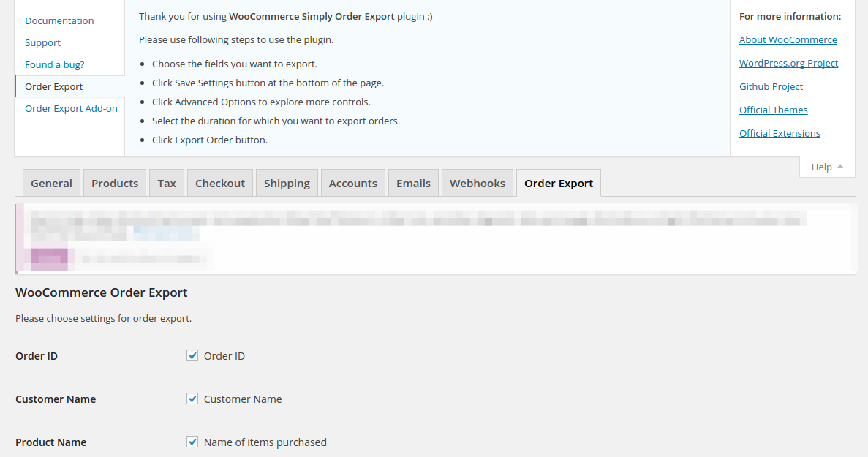Select the 'Found a bug?' tab
The image size is (868, 457).
pos(55,65)
